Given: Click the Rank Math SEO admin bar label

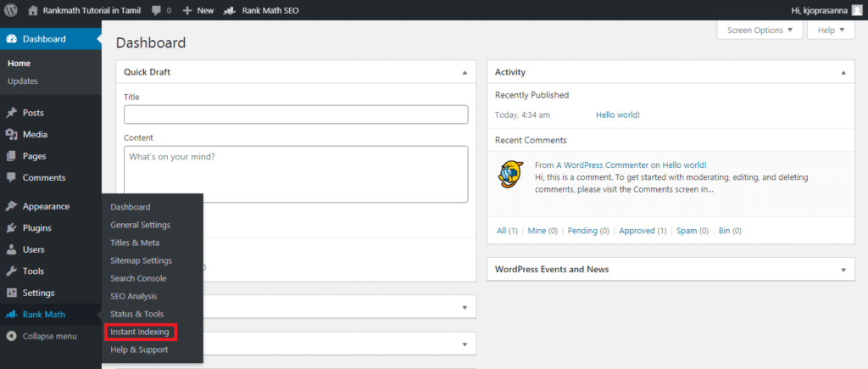Looking at the screenshot, I should (270, 10).
